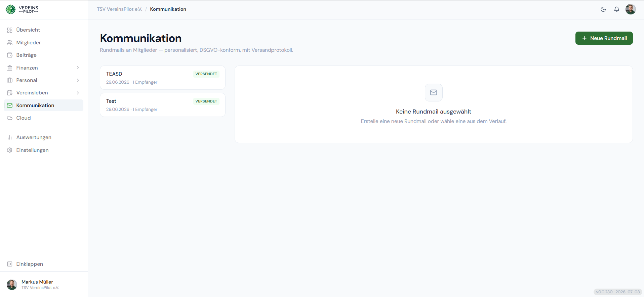Click the Kommunikation page heading

tap(141, 38)
